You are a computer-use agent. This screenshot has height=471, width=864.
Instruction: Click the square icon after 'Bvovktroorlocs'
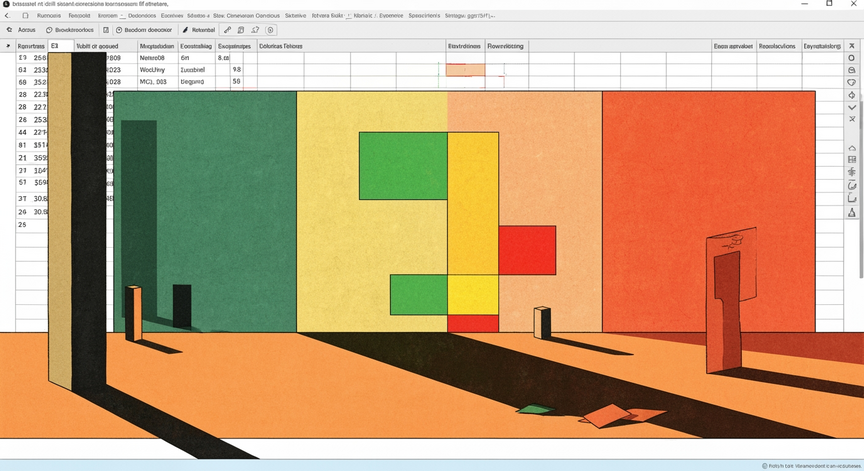[106, 30]
